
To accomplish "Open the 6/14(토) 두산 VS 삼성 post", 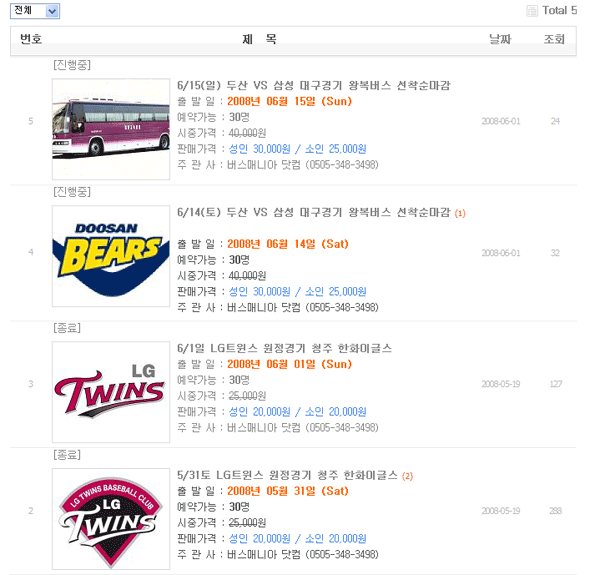I will point(313,213).
